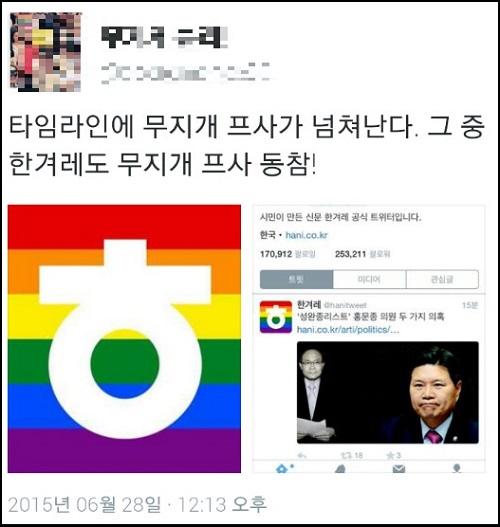
Task: Open the profile person icon in bottom bar
Action: [456, 469]
